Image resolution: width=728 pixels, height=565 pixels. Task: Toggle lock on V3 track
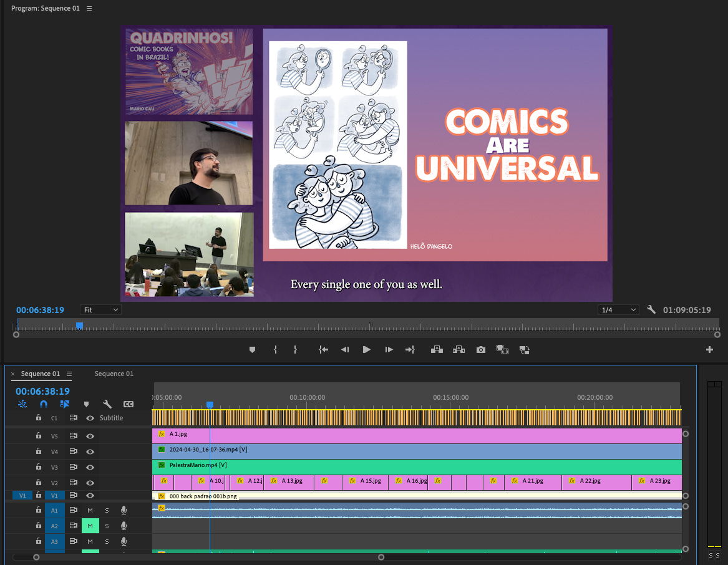coord(39,467)
